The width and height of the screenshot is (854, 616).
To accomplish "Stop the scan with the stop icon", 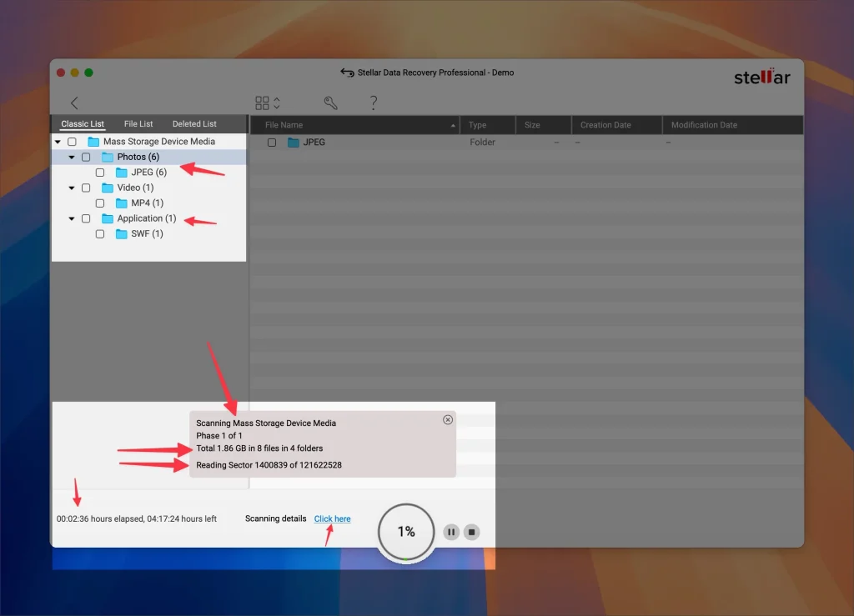I will coord(470,531).
